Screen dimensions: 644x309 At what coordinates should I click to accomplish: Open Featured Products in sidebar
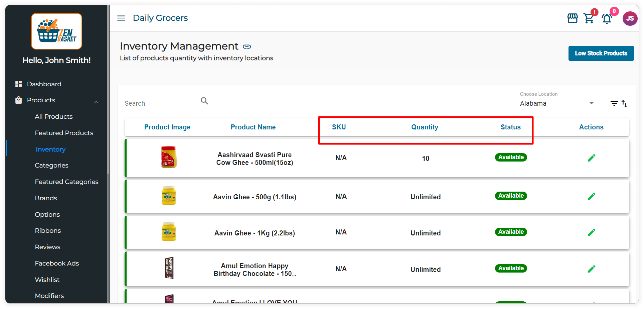coord(64,133)
